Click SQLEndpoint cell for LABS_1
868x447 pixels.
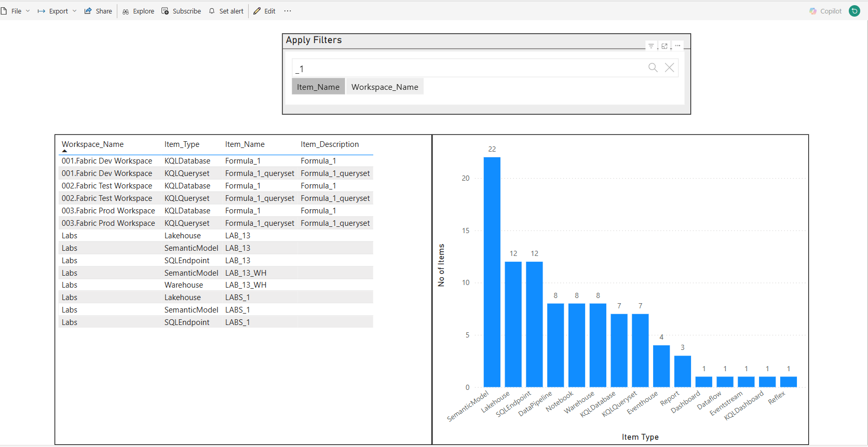[187, 322]
